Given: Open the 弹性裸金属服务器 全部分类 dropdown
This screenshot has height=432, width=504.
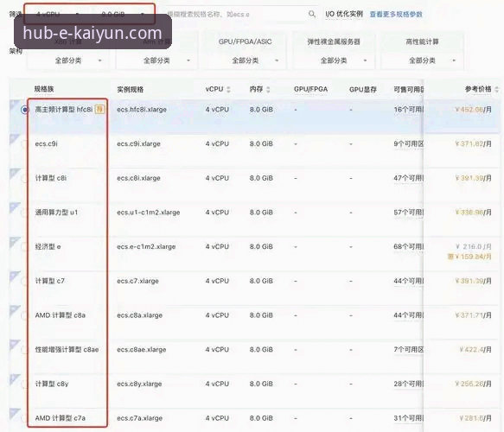Looking at the screenshot, I should tap(334, 60).
